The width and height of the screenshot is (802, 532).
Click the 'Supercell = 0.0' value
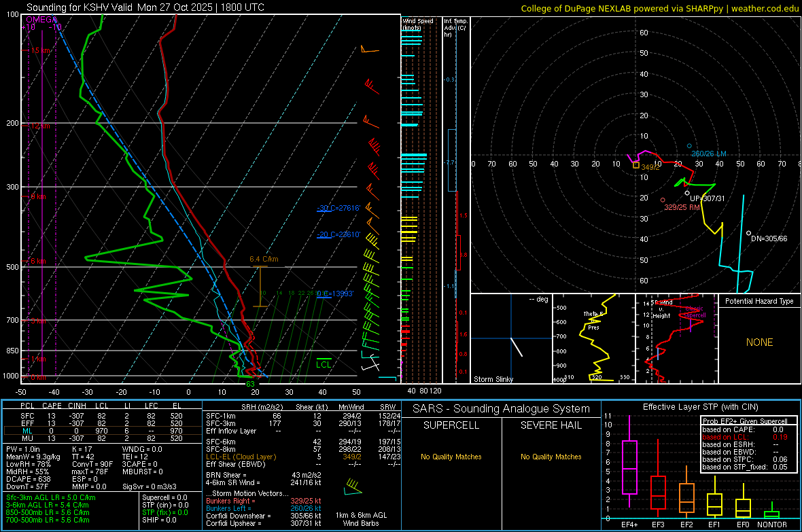click(x=164, y=497)
